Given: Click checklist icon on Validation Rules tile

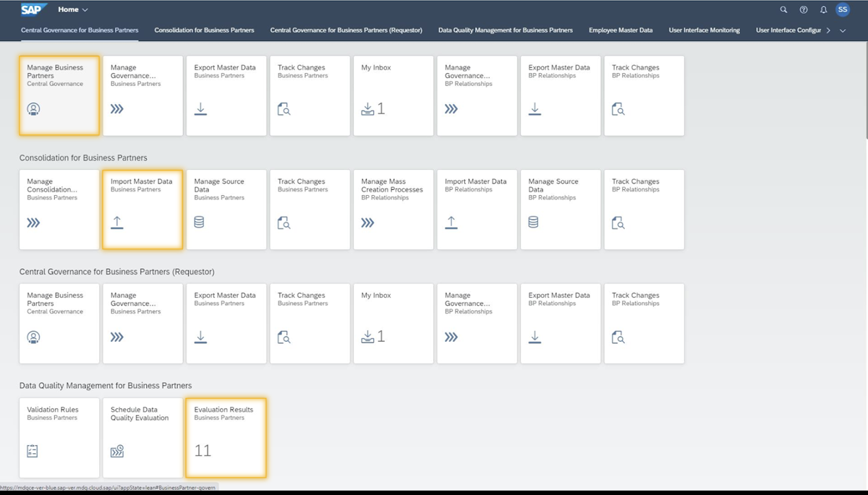Looking at the screenshot, I should pyautogui.click(x=33, y=451).
